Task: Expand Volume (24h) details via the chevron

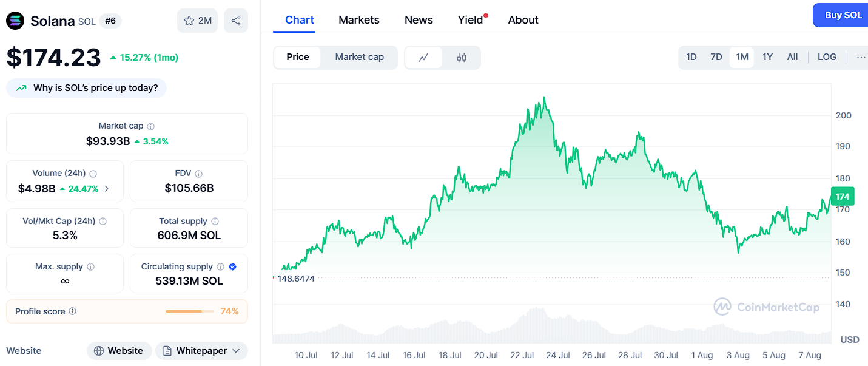Action: pos(107,189)
